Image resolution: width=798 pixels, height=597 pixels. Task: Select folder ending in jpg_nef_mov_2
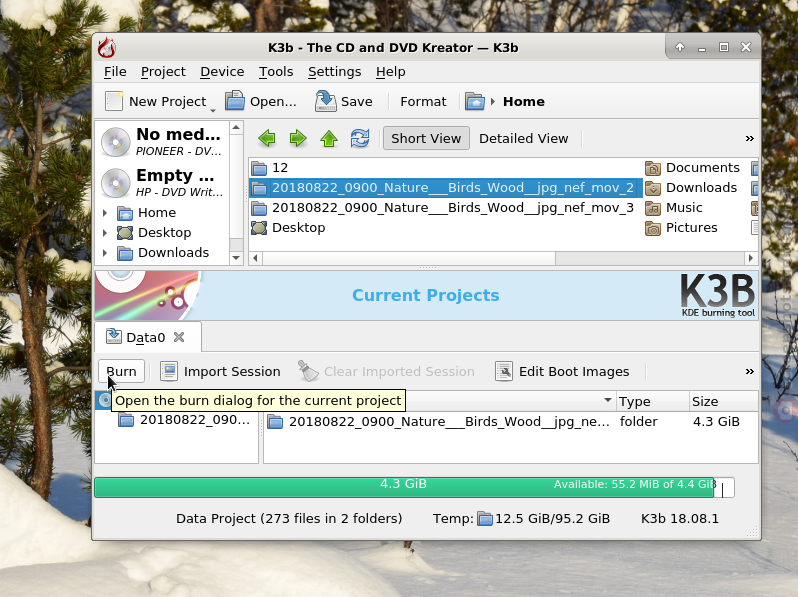coord(446,188)
